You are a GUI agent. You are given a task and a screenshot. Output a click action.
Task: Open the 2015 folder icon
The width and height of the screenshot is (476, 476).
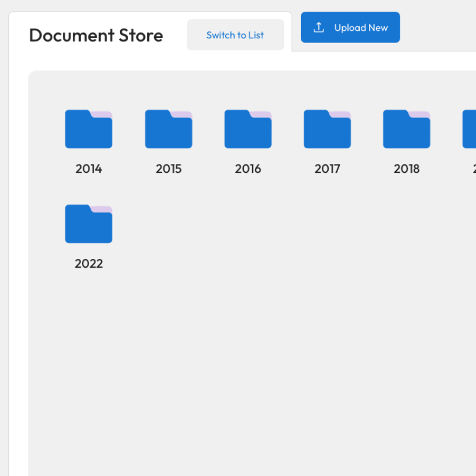tap(168, 129)
